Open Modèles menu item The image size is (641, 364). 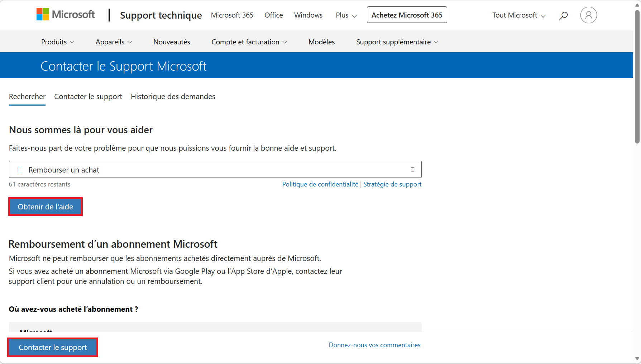click(321, 42)
